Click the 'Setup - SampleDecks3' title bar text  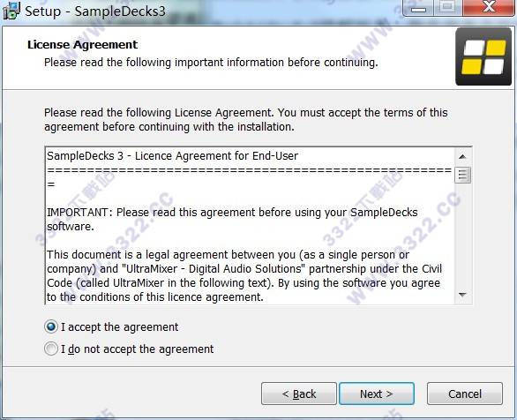[95, 11]
